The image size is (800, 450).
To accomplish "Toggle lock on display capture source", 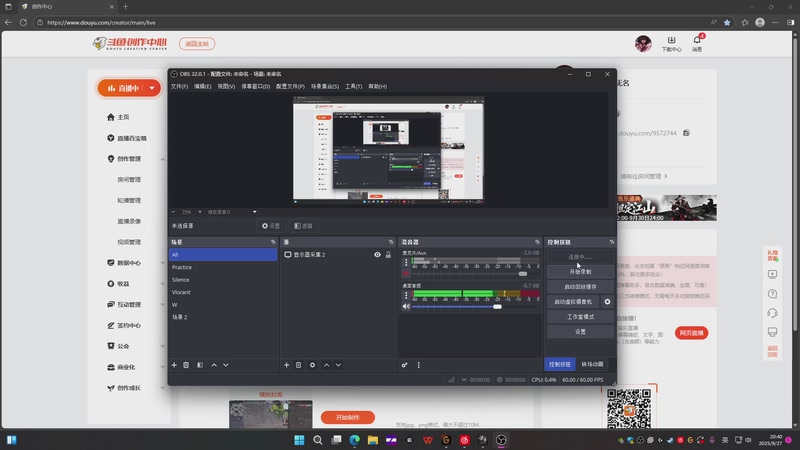I will click(x=388, y=255).
